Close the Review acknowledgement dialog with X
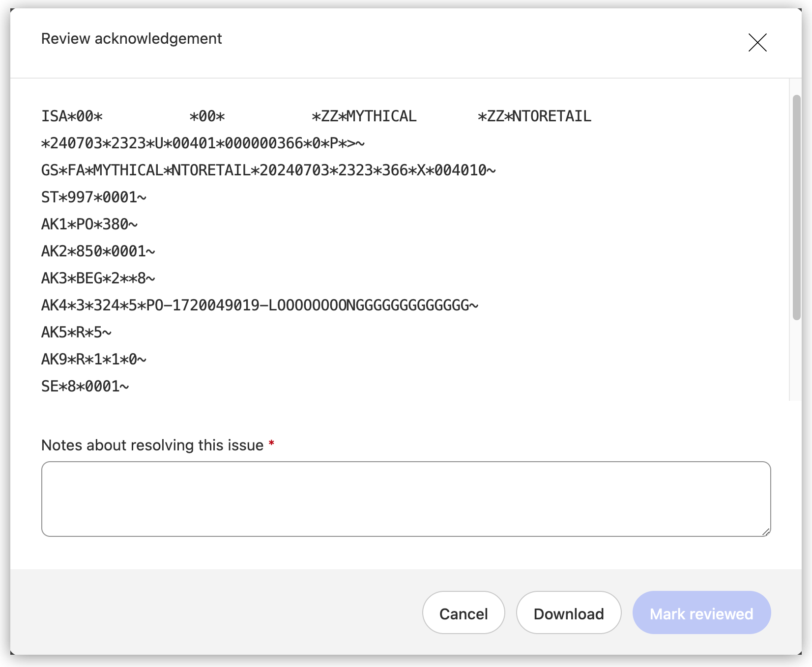This screenshot has height=667, width=812. point(757,43)
